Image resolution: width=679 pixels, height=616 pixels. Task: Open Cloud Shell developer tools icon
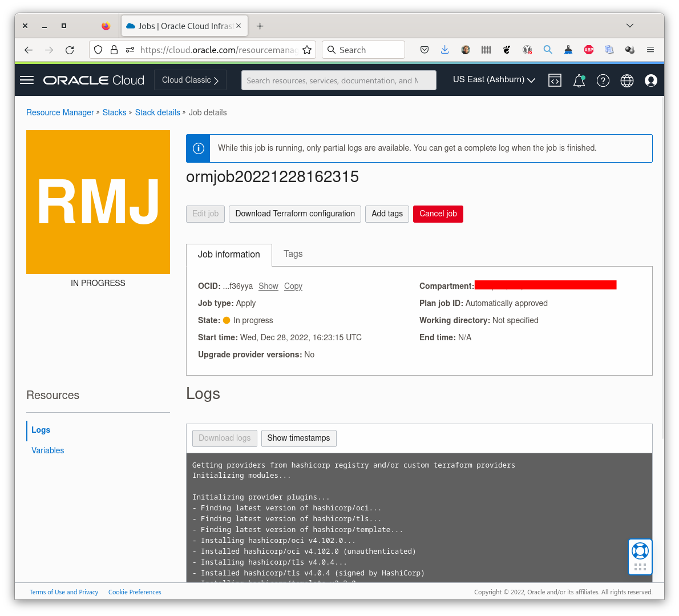point(555,80)
